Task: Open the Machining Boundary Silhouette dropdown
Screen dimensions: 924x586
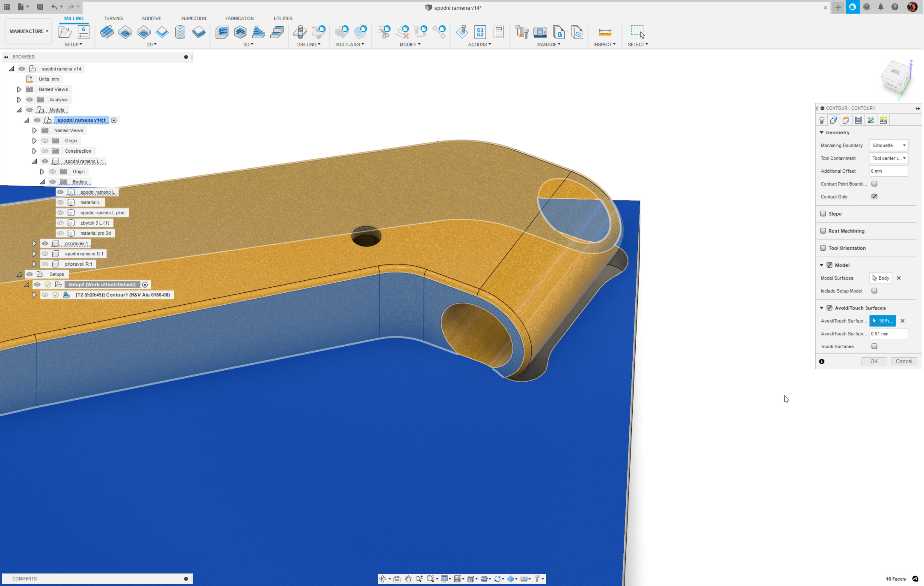Action: [x=888, y=146]
